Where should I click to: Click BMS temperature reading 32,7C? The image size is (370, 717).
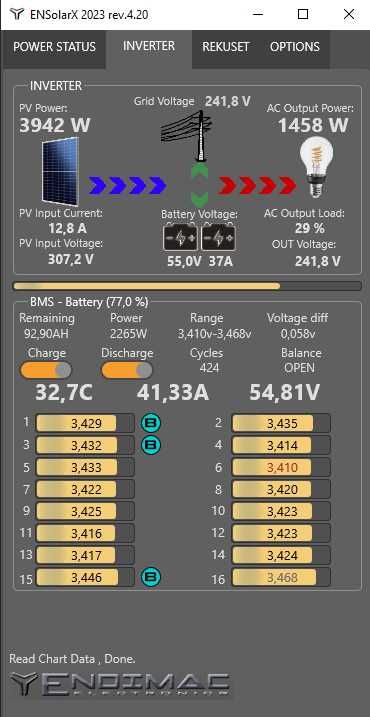pos(64,393)
